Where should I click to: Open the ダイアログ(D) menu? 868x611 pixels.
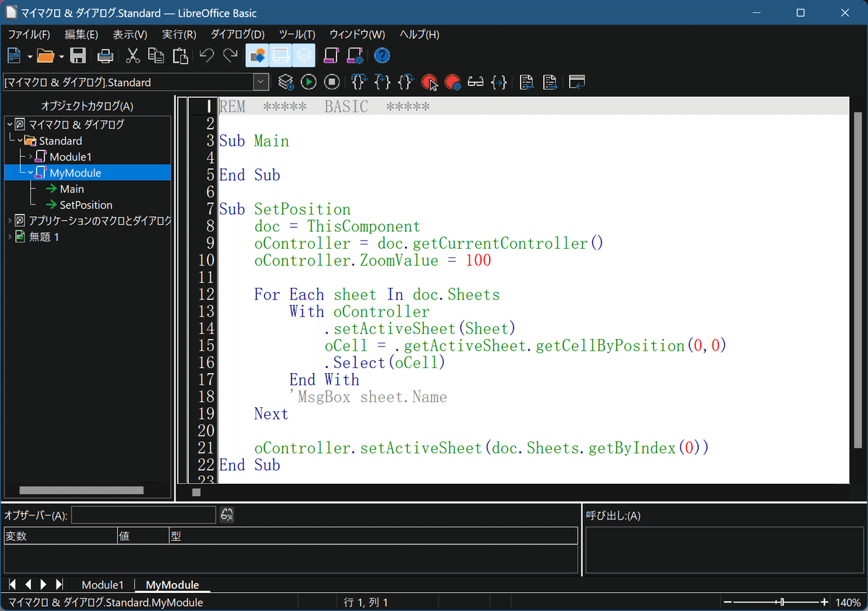pyautogui.click(x=238, y=35)
